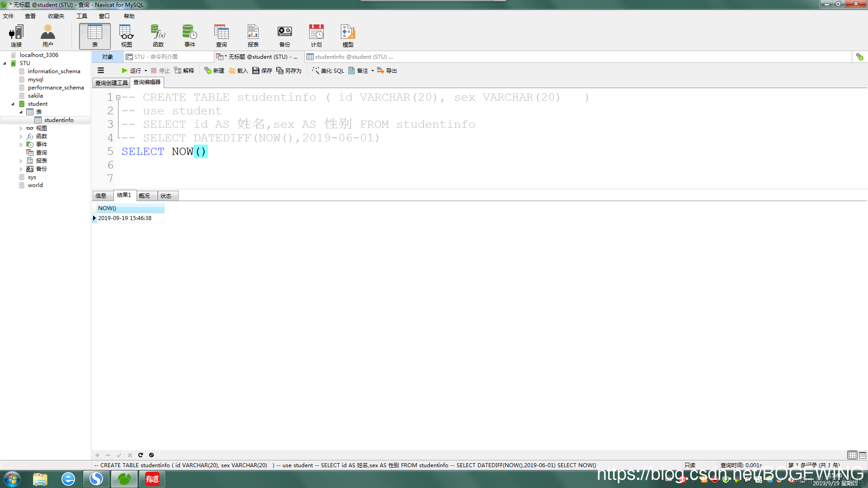This screenshot has height=488, width=868.
Task: Open the Backup (备份) toolbar icon
Action: (285, 36)
